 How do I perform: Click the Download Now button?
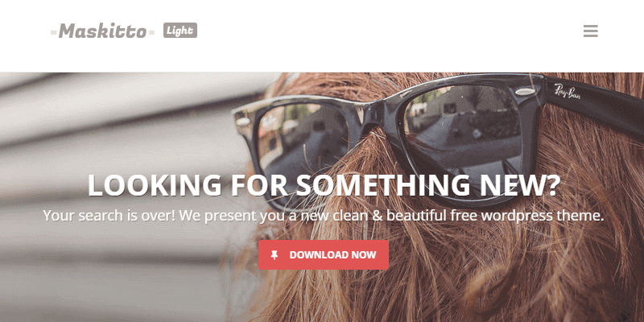324,254
